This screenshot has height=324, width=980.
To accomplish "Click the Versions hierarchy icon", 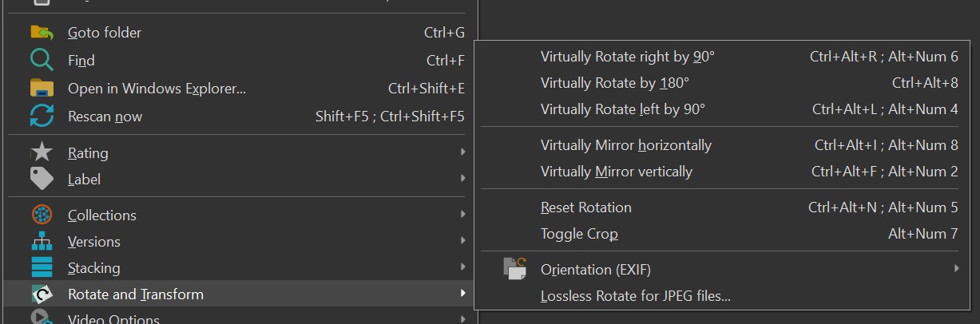I will click(42, 241).
